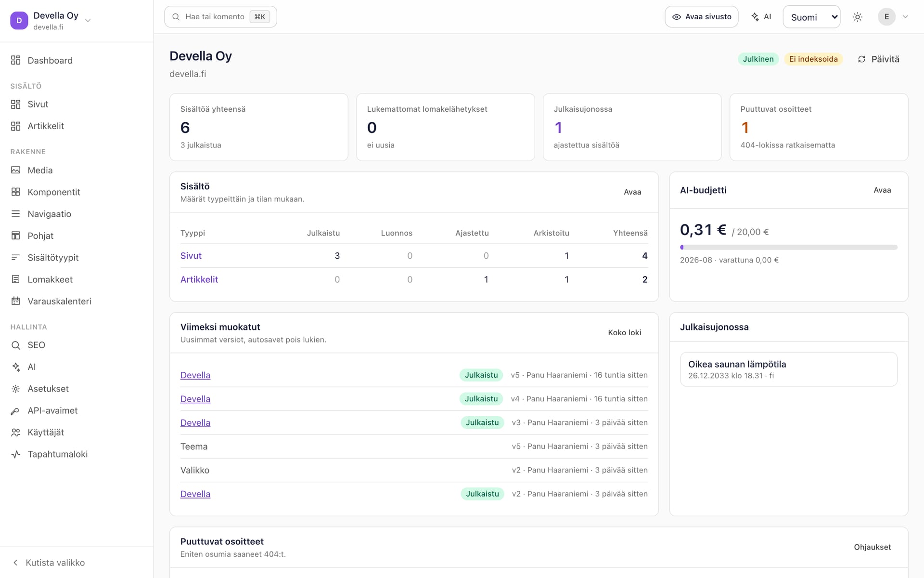Expand the user account menu chevron
924x578 pixels.
(905, 17)
